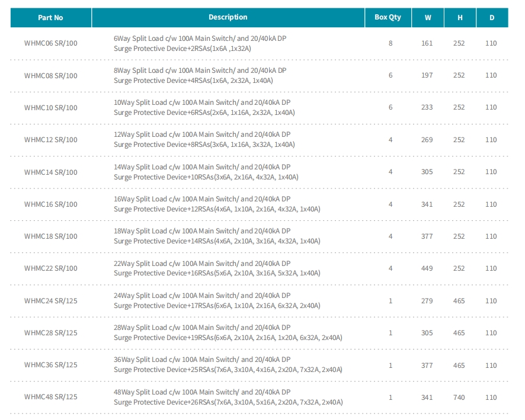The height and width of the screenshot is (420, 525).
Task: Select part number WHMC36 SR/125
Action: (x=50, y=365)
